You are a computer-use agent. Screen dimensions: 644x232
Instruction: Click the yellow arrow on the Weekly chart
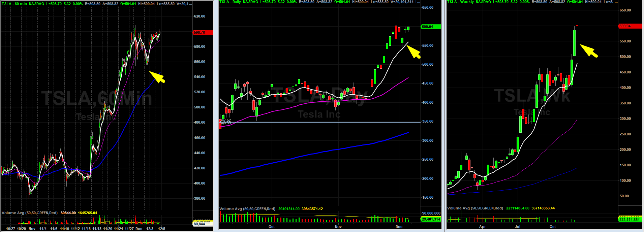pos(589,51)
